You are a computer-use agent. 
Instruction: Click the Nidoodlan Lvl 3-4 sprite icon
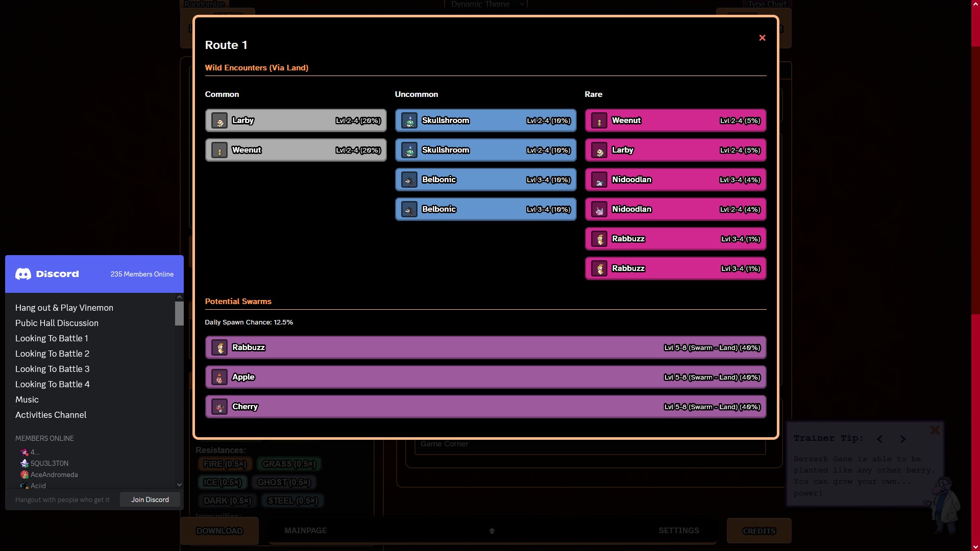(599, 180)
